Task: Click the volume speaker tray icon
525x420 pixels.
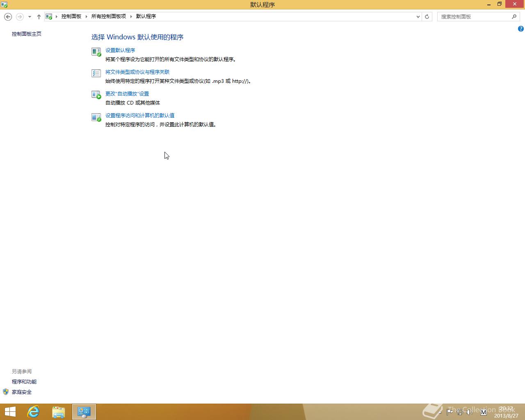Action: (470, 412)
